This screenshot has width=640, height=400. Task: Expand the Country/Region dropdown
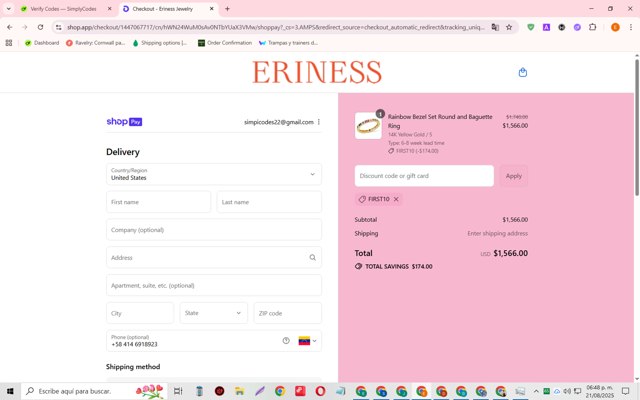[214, 174]
